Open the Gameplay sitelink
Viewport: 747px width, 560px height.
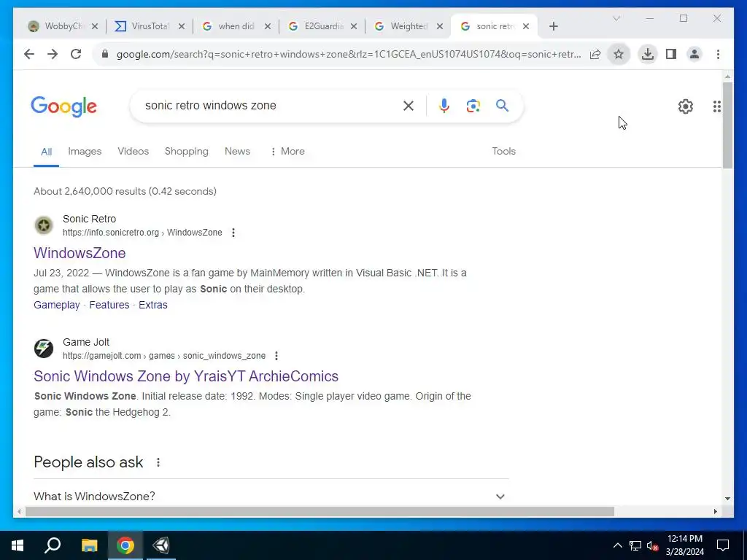coord(57,305)
